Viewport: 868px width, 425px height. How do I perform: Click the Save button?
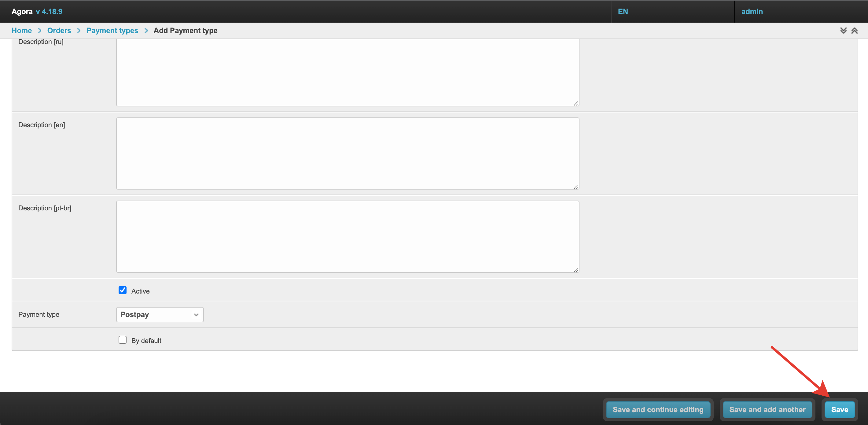tap(839, 409)
